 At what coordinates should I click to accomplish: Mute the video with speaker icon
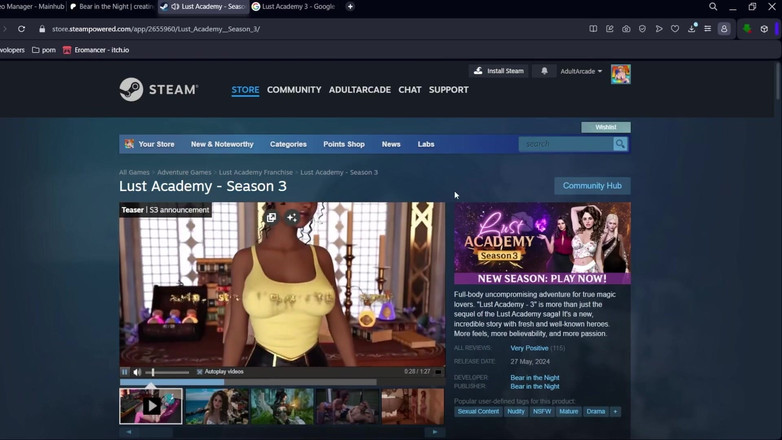(137, 372)
